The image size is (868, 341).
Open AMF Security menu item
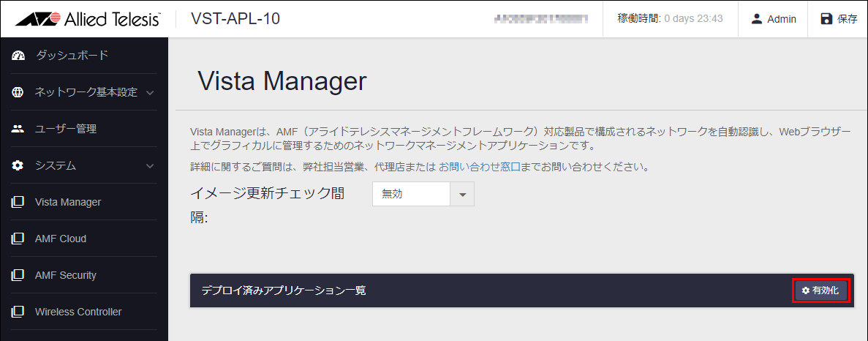65,275
